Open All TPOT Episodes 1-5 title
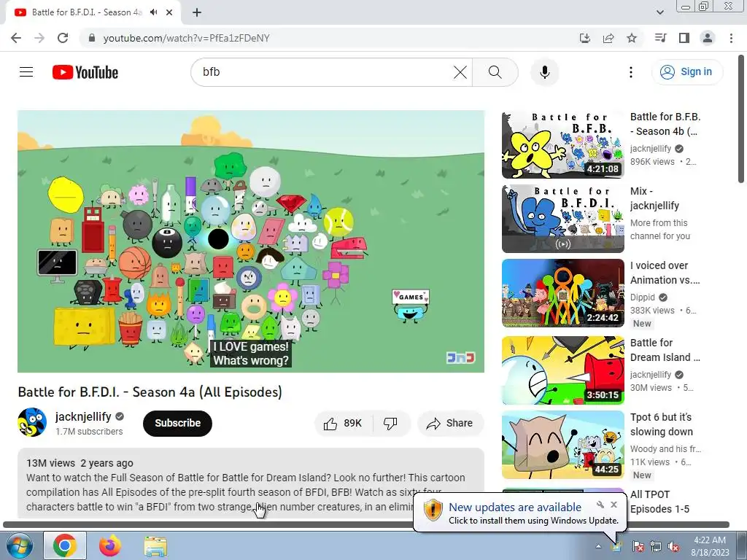This screenshot has height=560, width=747. (659, 502)
